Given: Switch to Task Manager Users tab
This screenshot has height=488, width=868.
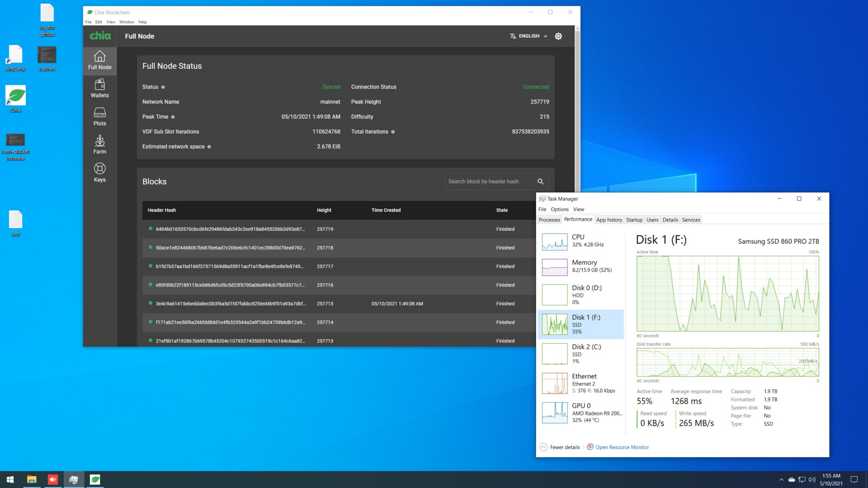Looking at the screenshot, I should point(652,220).
